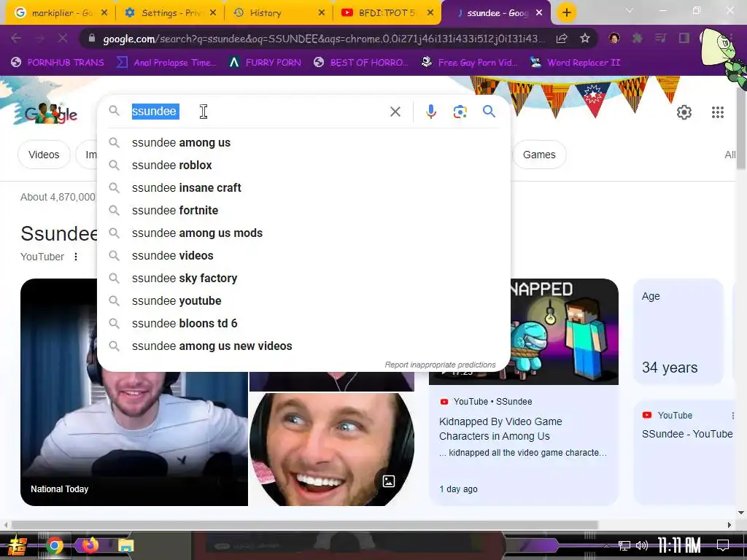Open the round laughing face image
Image resolution: width=747 pixels, height=560 pixels.
(332, 449)
